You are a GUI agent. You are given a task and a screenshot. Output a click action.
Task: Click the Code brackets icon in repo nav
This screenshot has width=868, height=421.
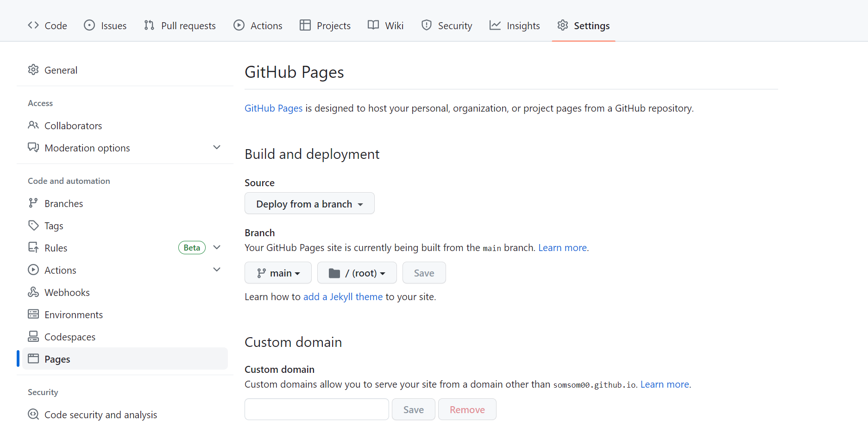33,25
